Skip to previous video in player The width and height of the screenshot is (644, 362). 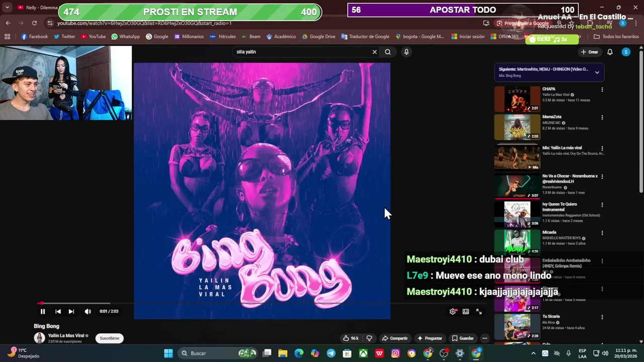pyautogui.click(x=58, y=311)
